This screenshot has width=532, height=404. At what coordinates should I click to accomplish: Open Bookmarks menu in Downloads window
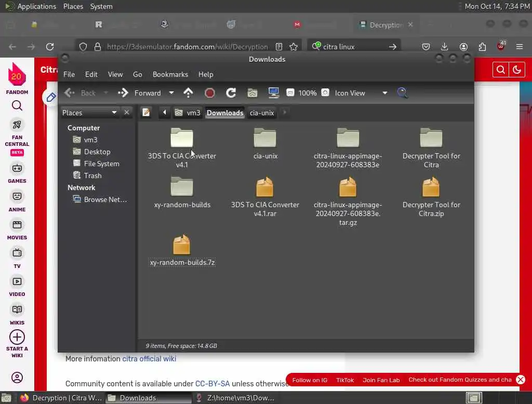[x=170, y=74]
